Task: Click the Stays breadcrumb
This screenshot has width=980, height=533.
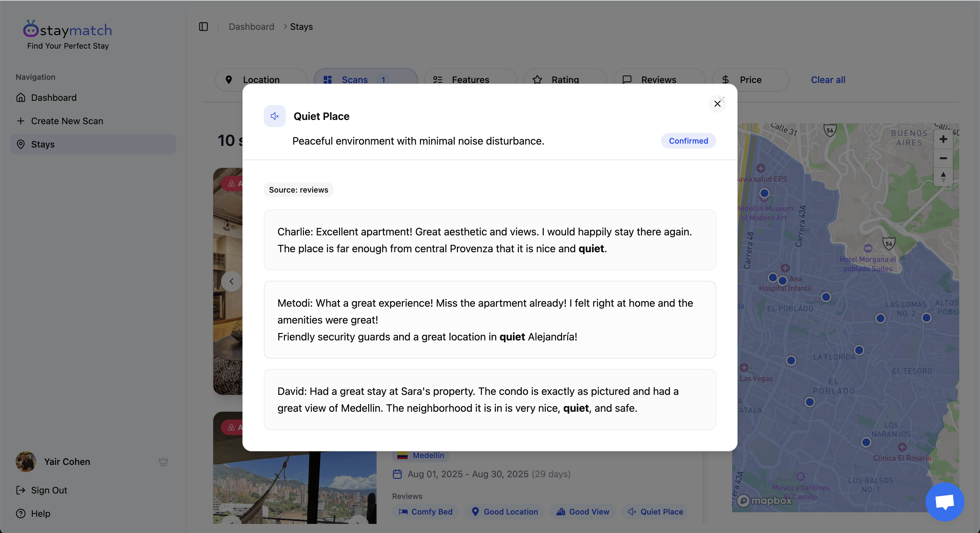Action: pos(301,27)
